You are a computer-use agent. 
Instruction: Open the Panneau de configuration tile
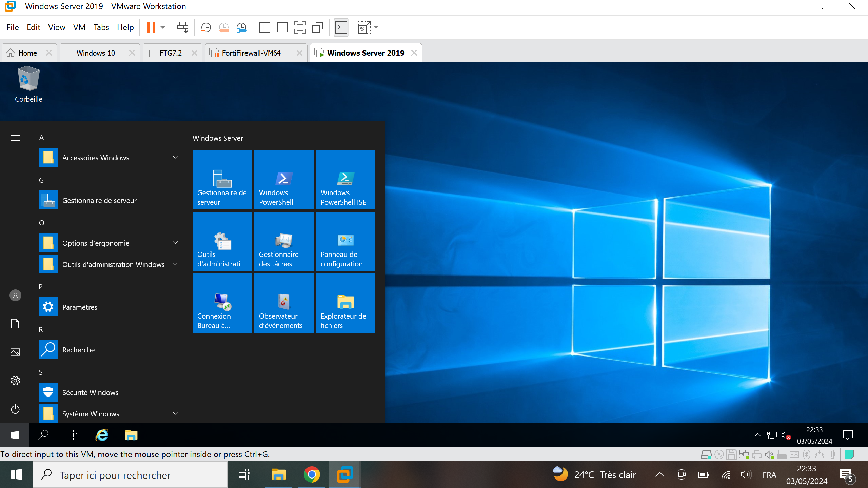[x=346, y=241]
